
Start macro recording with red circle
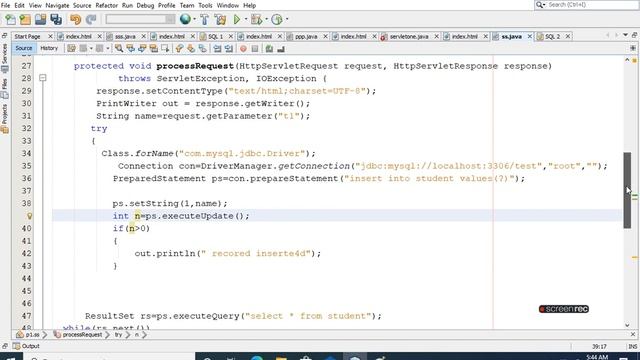pyautogui.click(x=243, y=49)
